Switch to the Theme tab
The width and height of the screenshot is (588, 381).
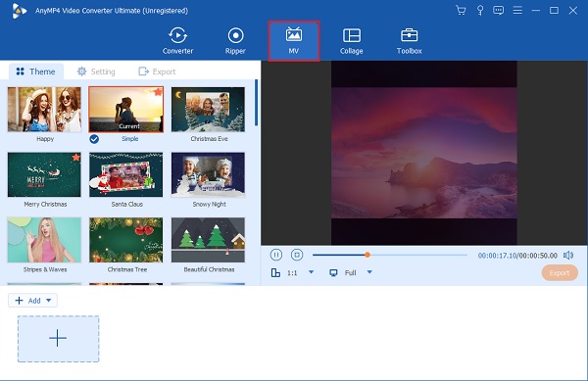(x=36, y=71)
